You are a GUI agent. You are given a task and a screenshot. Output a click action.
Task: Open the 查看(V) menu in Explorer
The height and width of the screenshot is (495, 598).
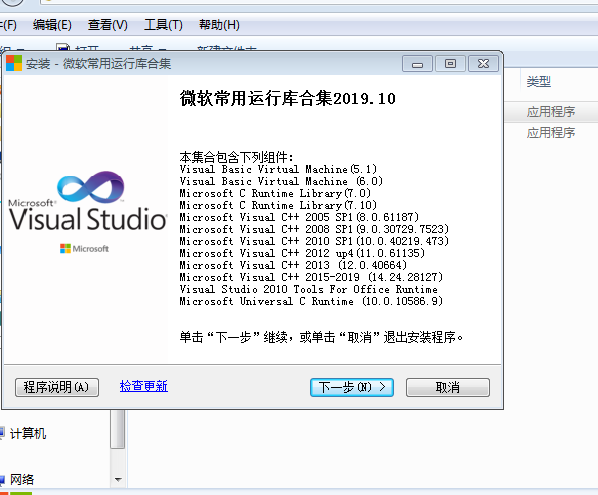108,25
